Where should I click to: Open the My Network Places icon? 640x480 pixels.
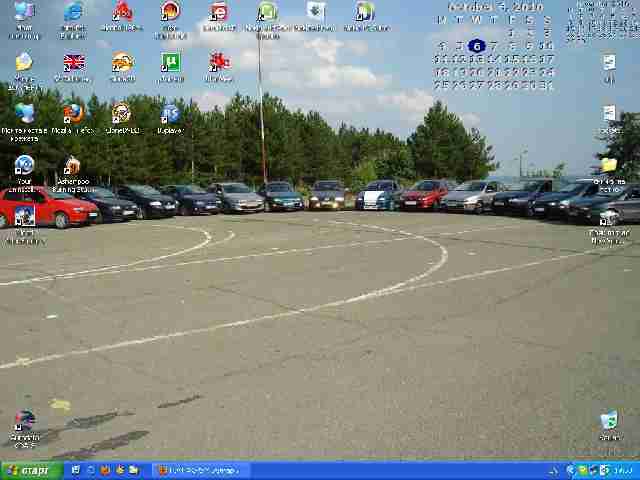[24, 114]
